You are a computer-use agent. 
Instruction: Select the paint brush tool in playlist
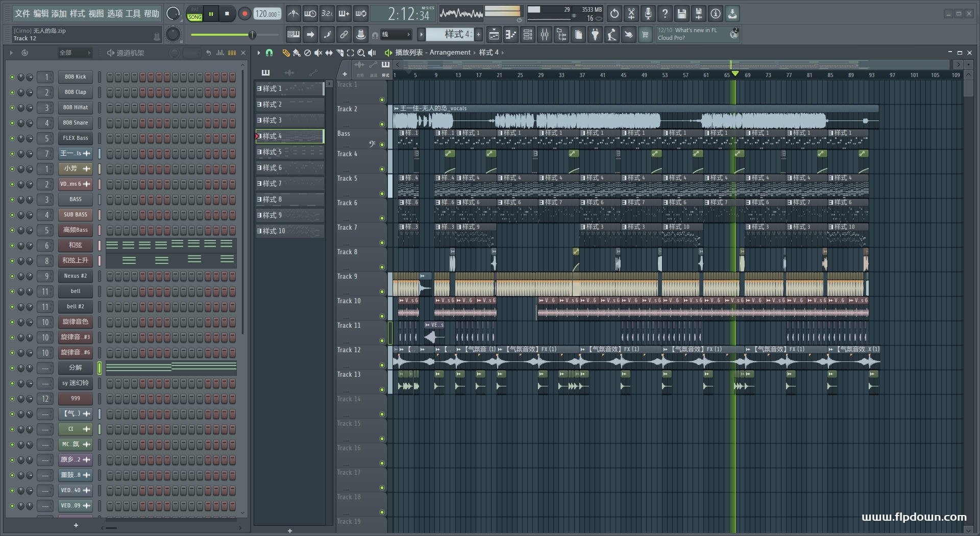coord(297,53)
